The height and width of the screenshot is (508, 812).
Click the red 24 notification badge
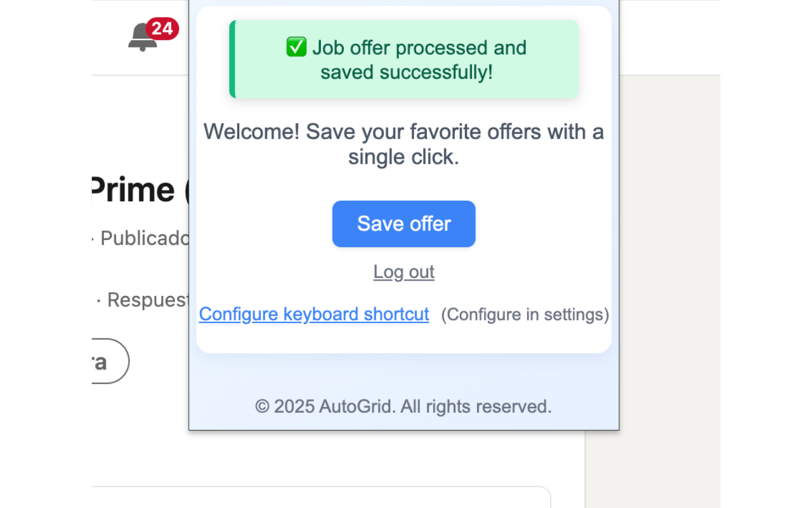point(163,28)
